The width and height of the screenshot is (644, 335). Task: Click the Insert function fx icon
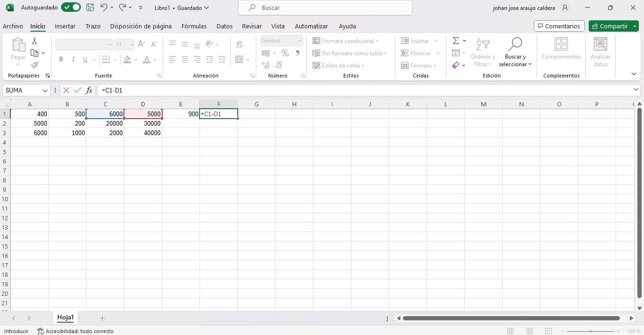(89, 90)
